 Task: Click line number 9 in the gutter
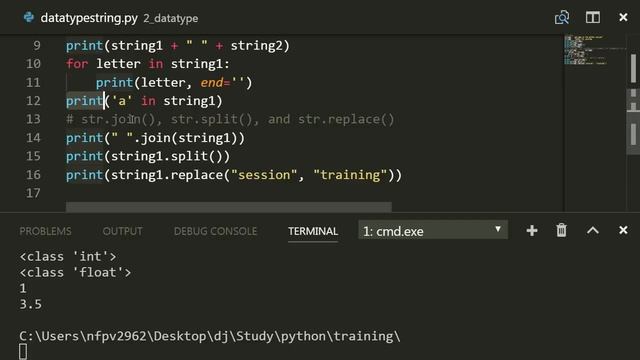click(37, 45)
